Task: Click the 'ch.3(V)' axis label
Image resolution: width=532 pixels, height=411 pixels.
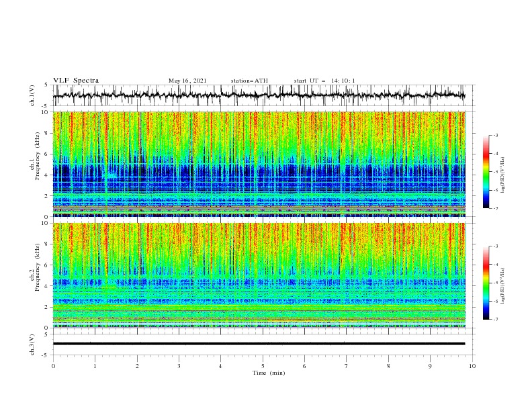Action: 32,345
